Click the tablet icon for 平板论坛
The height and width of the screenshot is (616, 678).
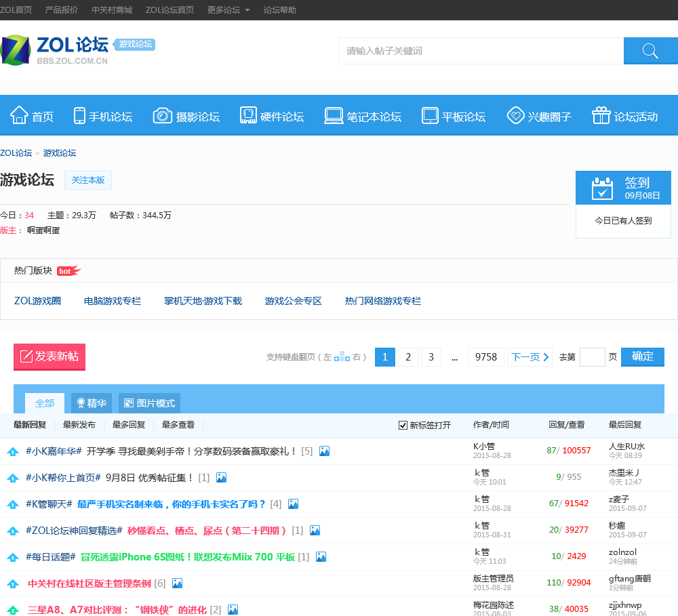pyautogui.click(x=430, y=116)
